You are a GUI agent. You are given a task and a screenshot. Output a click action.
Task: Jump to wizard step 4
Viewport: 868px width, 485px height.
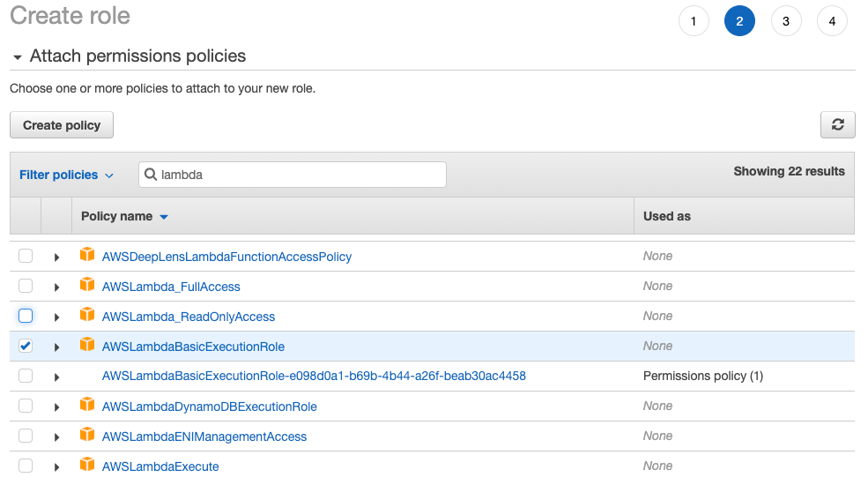(832, 21)
